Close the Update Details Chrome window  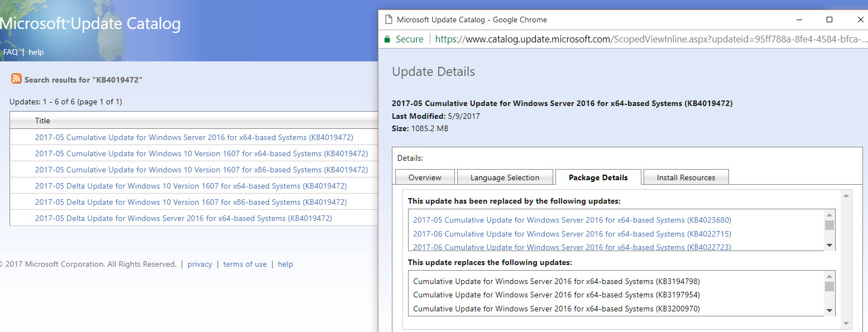click(859, 20)
